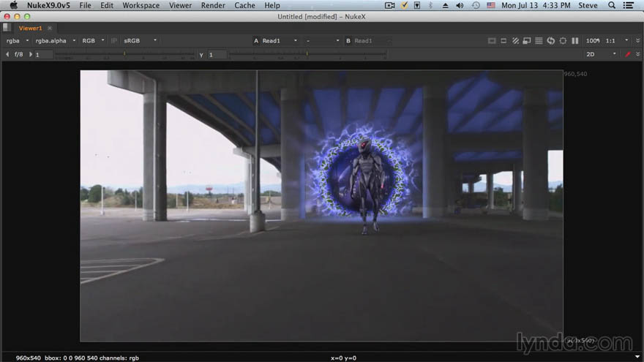Viewport: 644px width, 362px height.
Task: Click the Y gamma toggle label
Action: pos(201,55)
